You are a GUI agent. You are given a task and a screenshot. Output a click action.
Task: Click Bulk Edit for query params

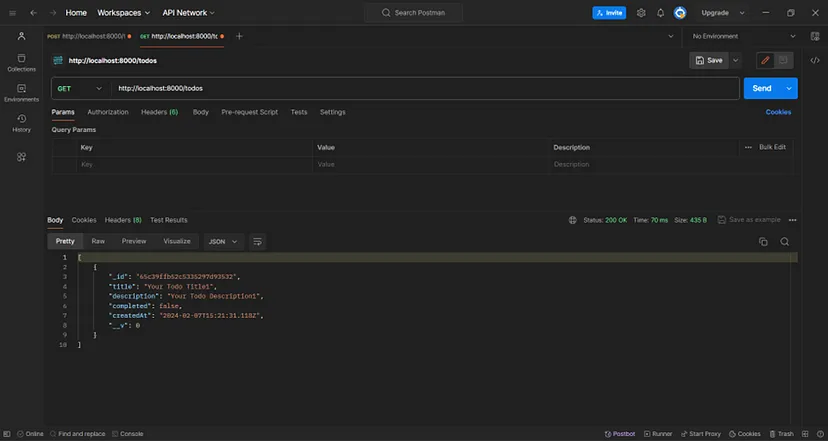tap(773, 147)
